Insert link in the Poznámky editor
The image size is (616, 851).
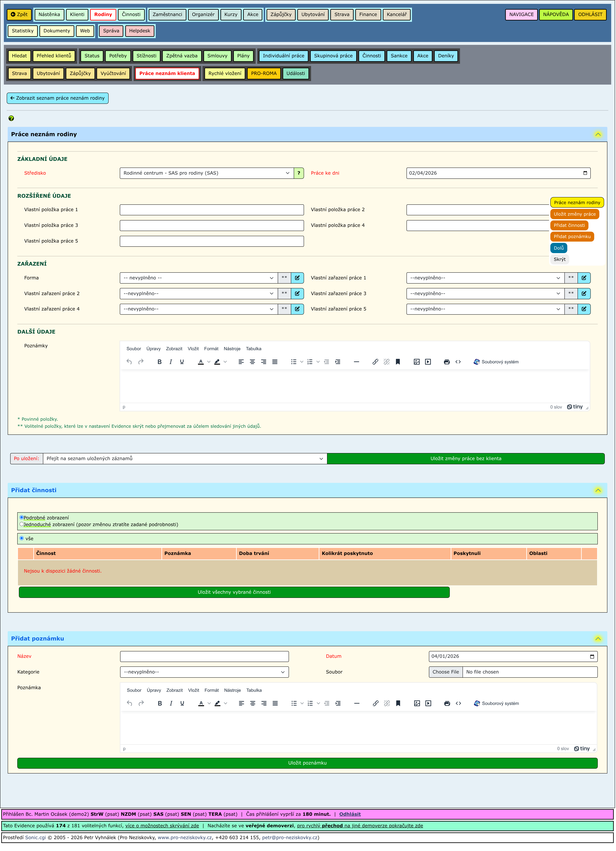(376, 362)
